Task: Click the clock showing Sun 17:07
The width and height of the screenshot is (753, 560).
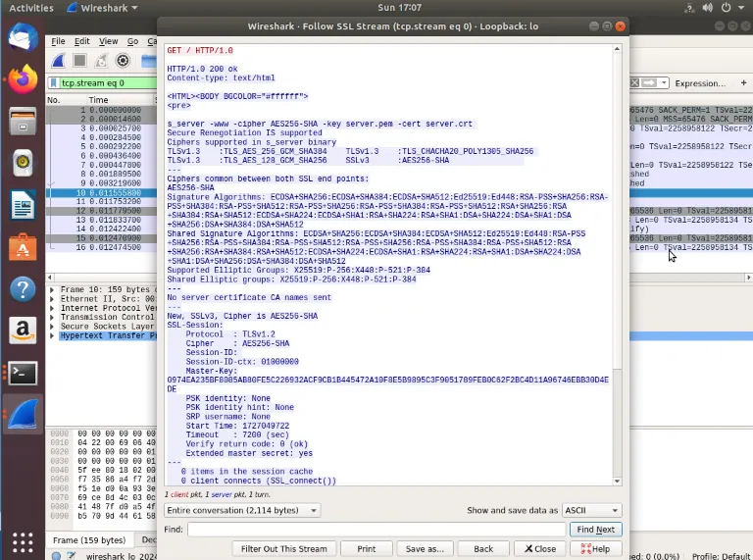Action: (399, 8)
